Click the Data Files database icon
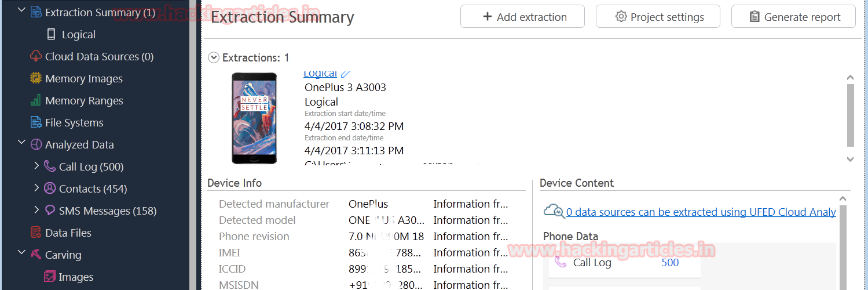 click(x=36, y=233)
